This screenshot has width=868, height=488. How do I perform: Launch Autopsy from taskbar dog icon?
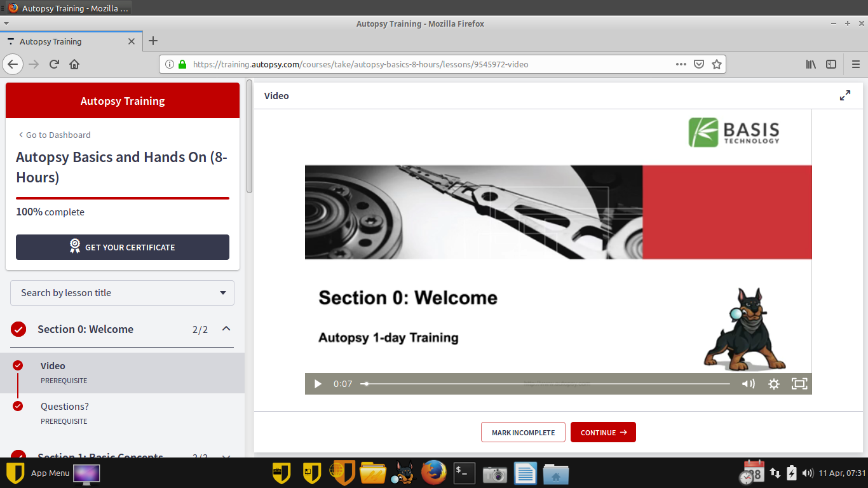[403, 473]
